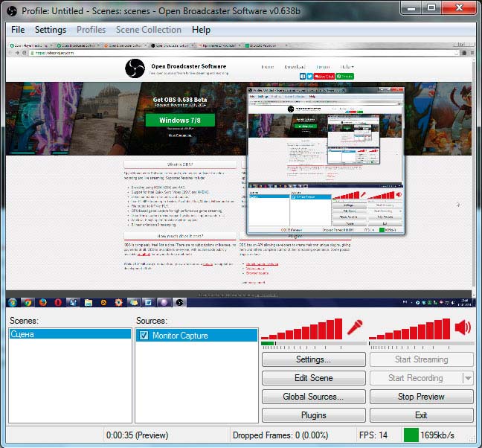The image size is (482, 448).
Task: Toggle the Monitor Capture source checkbox
Action: (144, 335)
